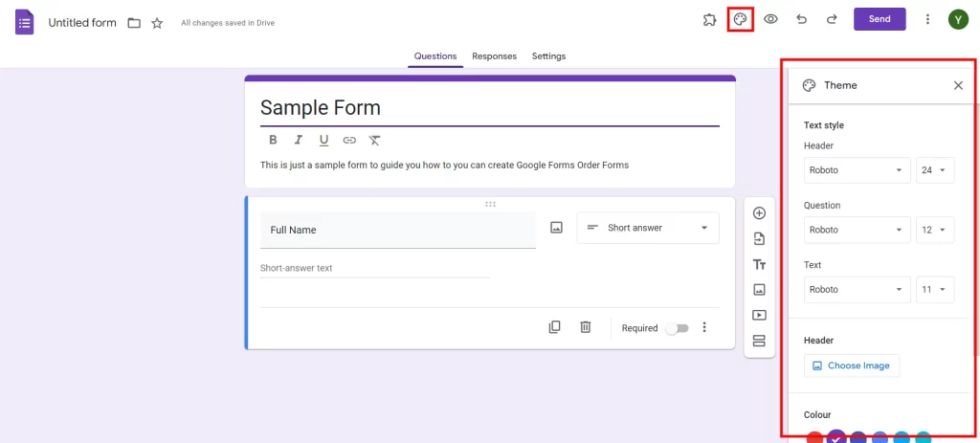Screen dimensions: 980x443
Task: Undo the last change
Action: (801, 19)
